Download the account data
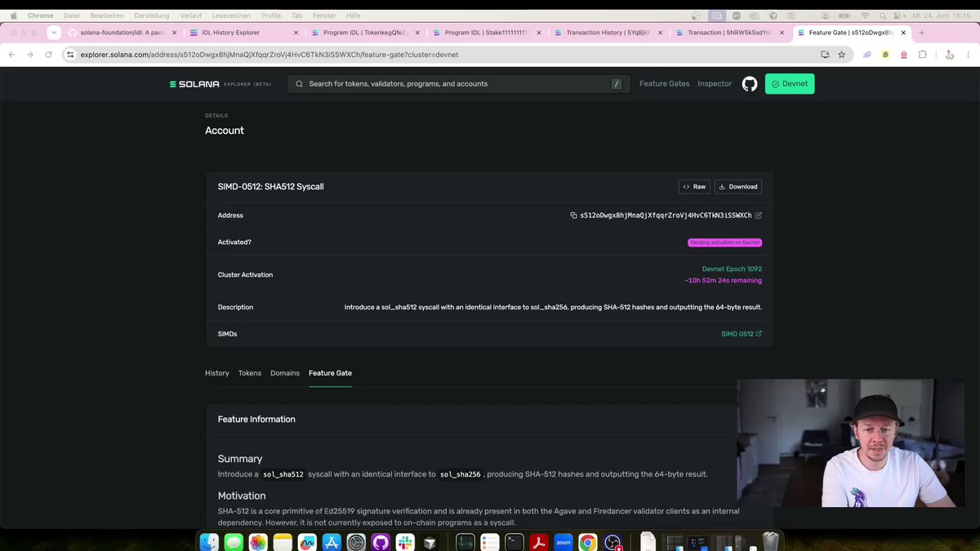The height and width of the screenshot is (551, 980). (738, 187)
